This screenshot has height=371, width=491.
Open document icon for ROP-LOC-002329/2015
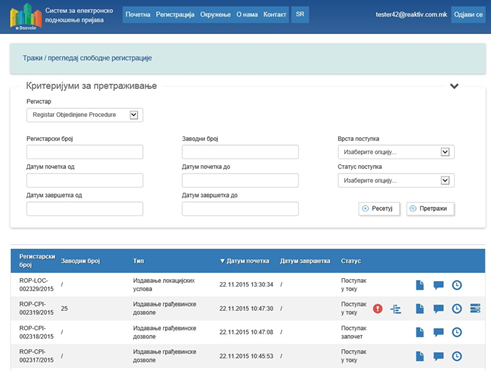(420, 285)
